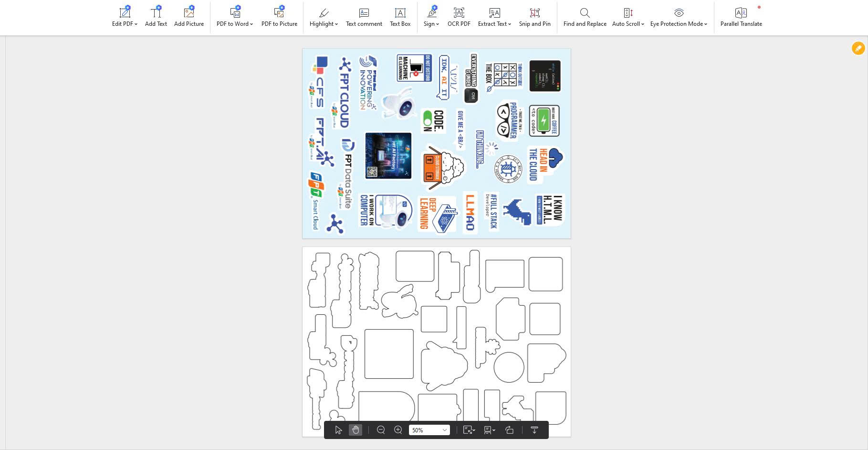
Task: Launch PDF to Picture conversion
Action: coord(279,17)
